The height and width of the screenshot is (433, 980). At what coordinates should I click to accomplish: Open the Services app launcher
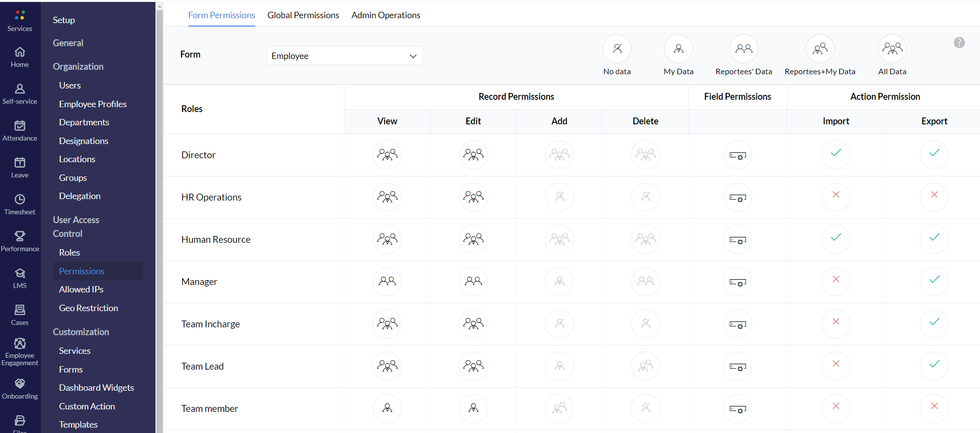(20, 21)
